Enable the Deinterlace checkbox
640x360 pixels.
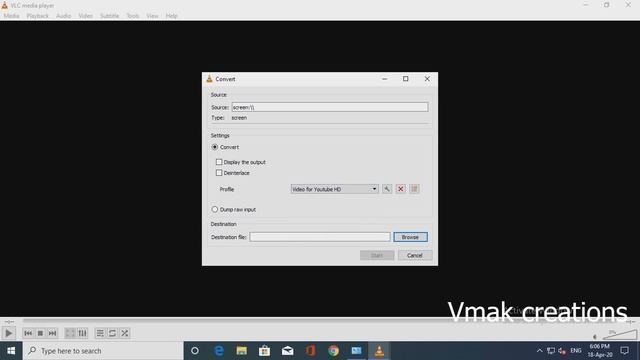point(219,173)
